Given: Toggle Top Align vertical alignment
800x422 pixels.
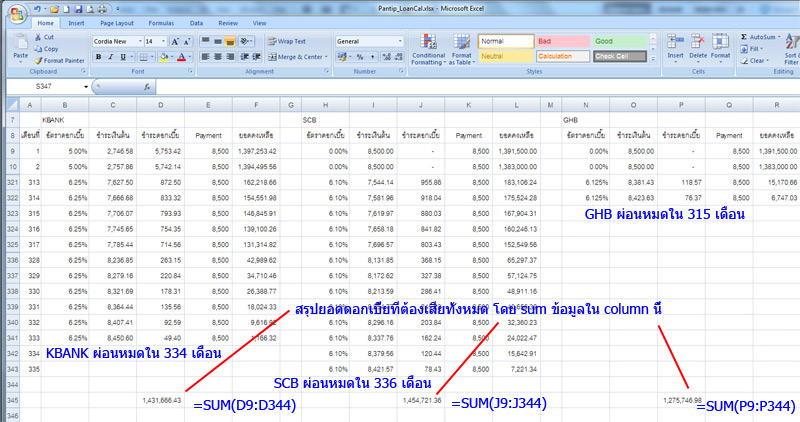Looking at the screenshot, I should pyautogui.click(x=205, y=41).
